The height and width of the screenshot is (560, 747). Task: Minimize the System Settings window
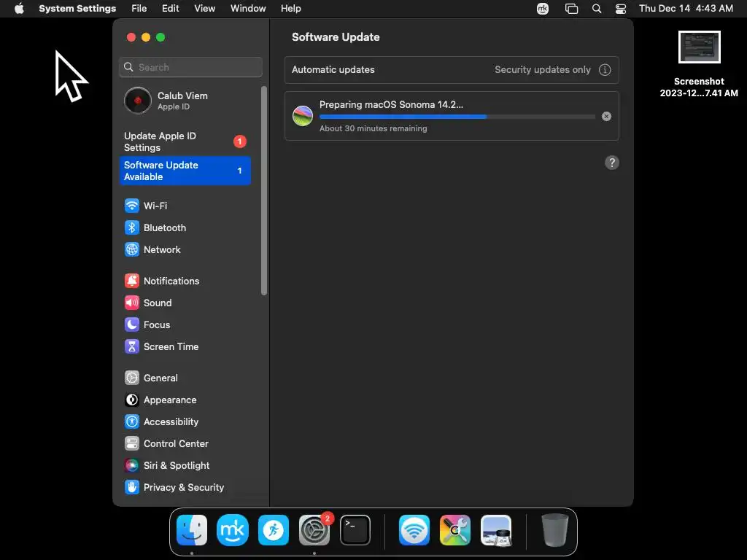(146, 37)
